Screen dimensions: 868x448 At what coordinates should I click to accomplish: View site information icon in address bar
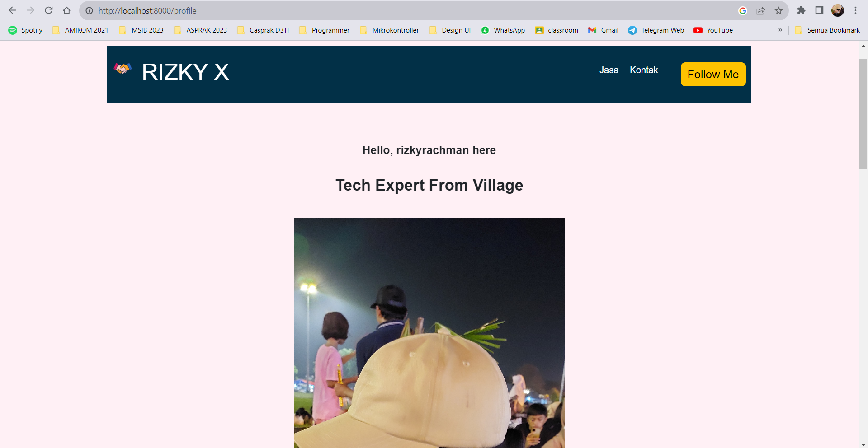tap(90, 10)
